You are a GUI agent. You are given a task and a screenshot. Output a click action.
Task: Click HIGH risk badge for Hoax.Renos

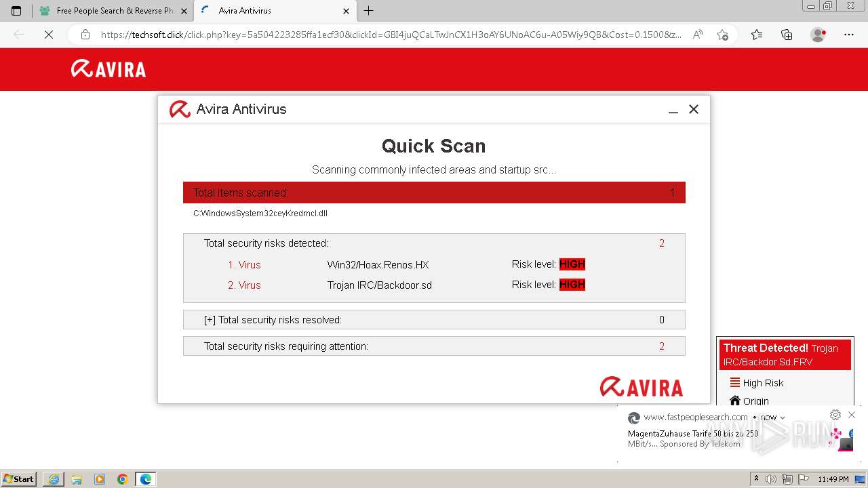coord(572,264)
